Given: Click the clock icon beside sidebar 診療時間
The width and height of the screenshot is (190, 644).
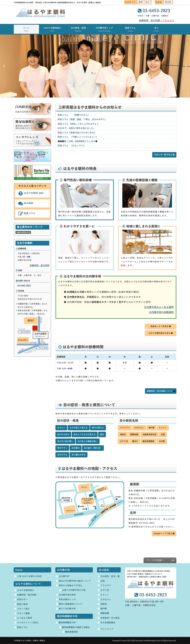Looking at the screenshot, I should (17, 249).
